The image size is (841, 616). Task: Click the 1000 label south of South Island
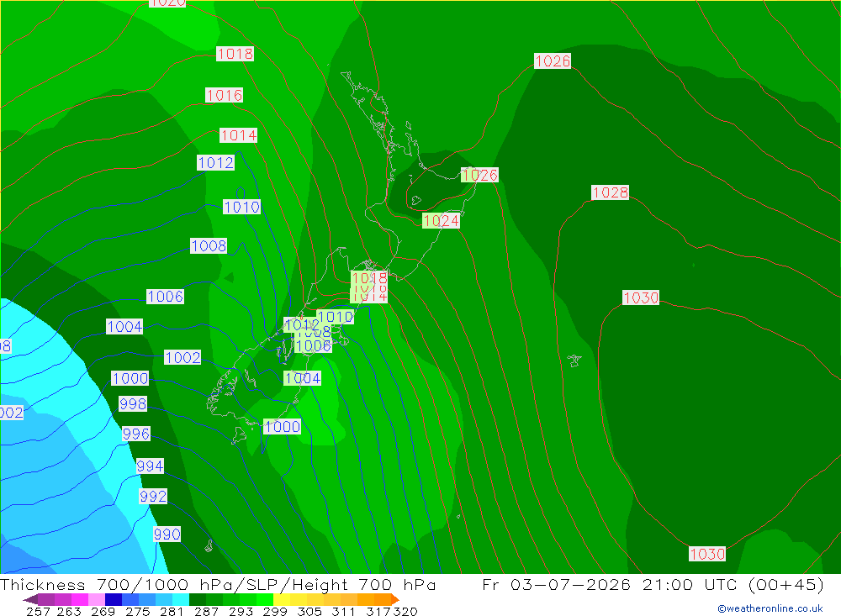(282, 427)
